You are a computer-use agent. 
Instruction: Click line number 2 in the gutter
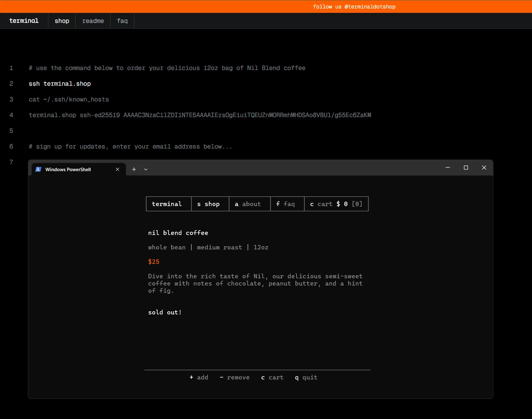(11, 84)
